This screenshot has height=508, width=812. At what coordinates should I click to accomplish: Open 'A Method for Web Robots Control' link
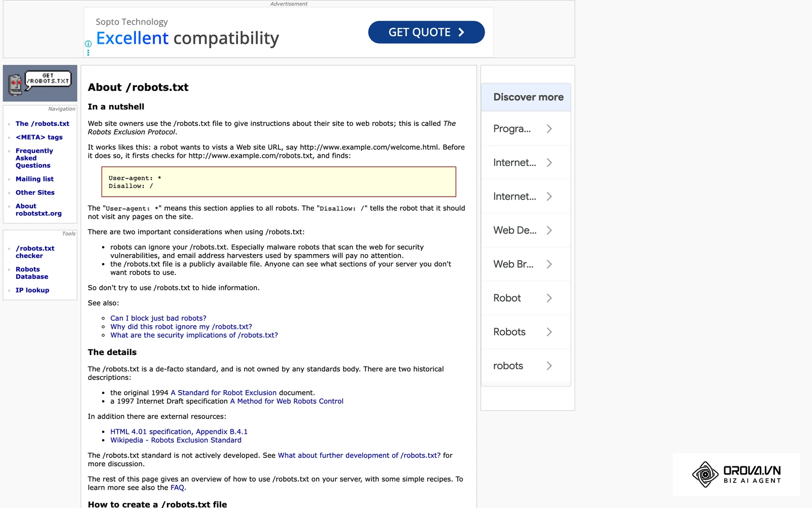coord(287,401)
